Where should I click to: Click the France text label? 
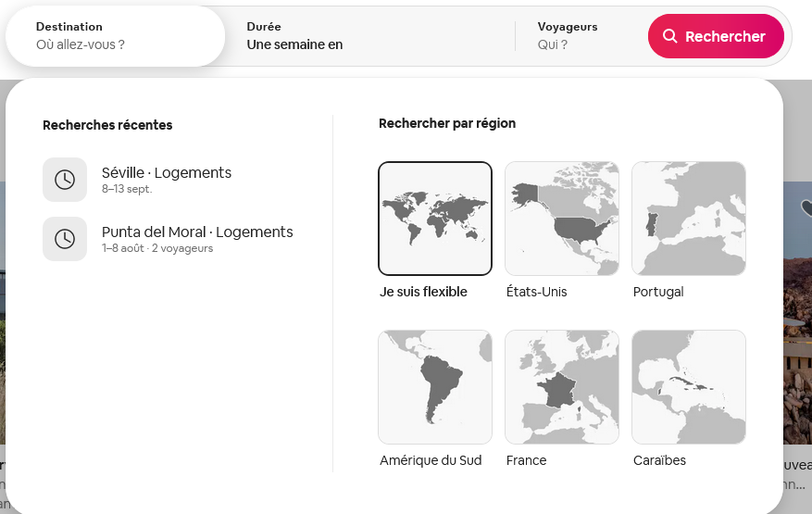pos(527,460)
